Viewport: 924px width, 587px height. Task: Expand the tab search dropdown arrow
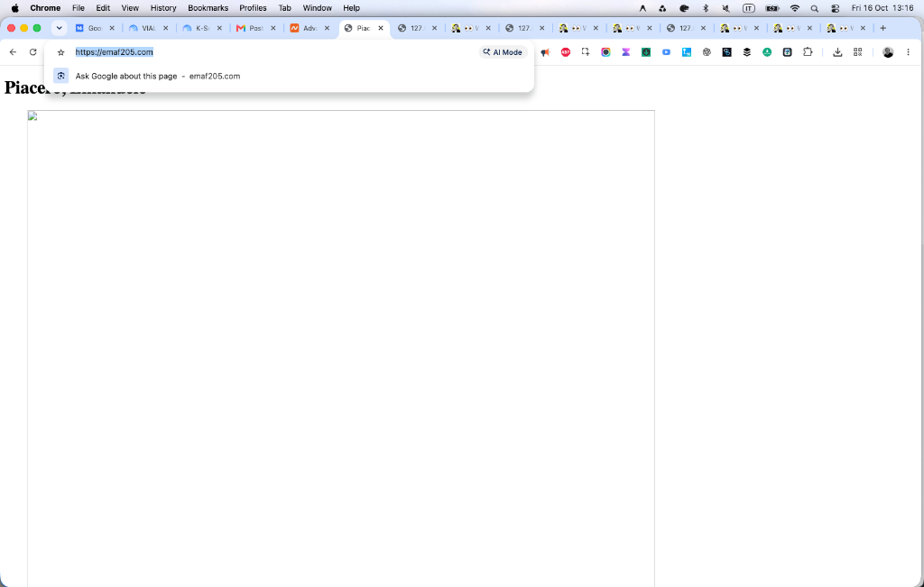(x=59, y=28)
